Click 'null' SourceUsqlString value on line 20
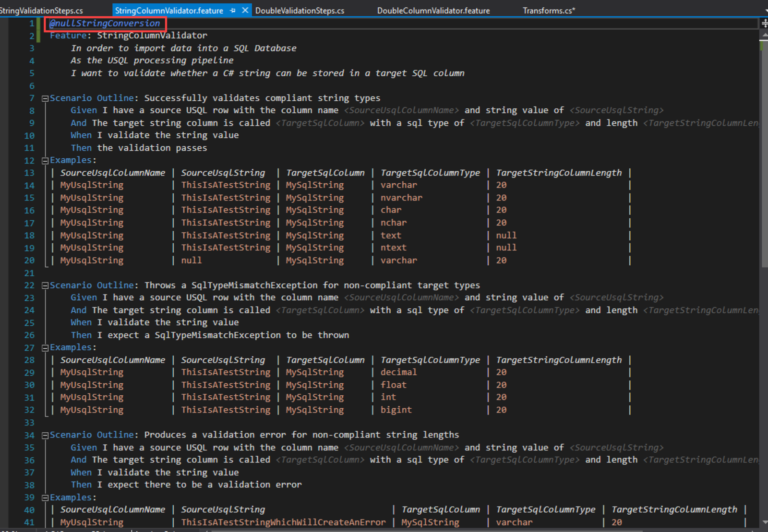Screen dimensions: 768x532 click(x=192, y=260)
